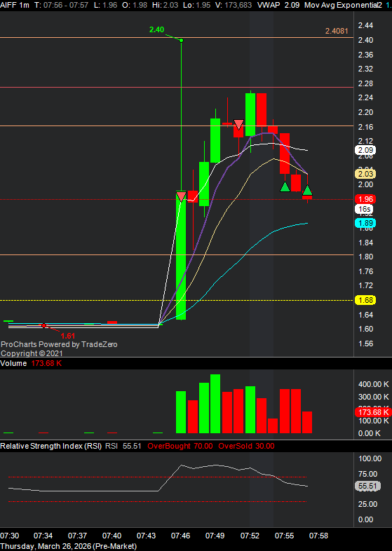
Task: Click the green 2.40 high annotation
Action: pyautogui.click(x=156, y=29)
